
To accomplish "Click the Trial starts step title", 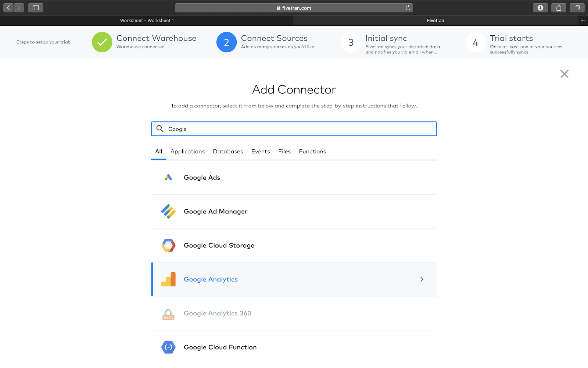I will (x=511, y=38).
